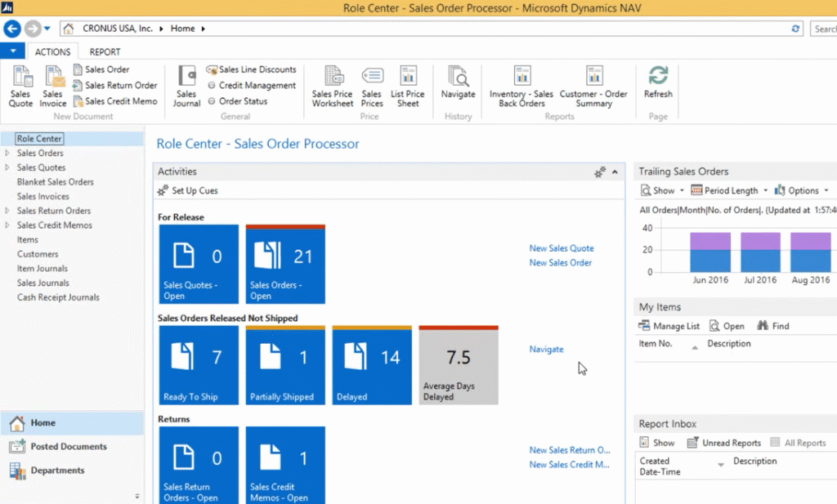This screenshot has height=504, width=837.
Task: Expand Sales Quotes tree node
Action: coord(7,167)
